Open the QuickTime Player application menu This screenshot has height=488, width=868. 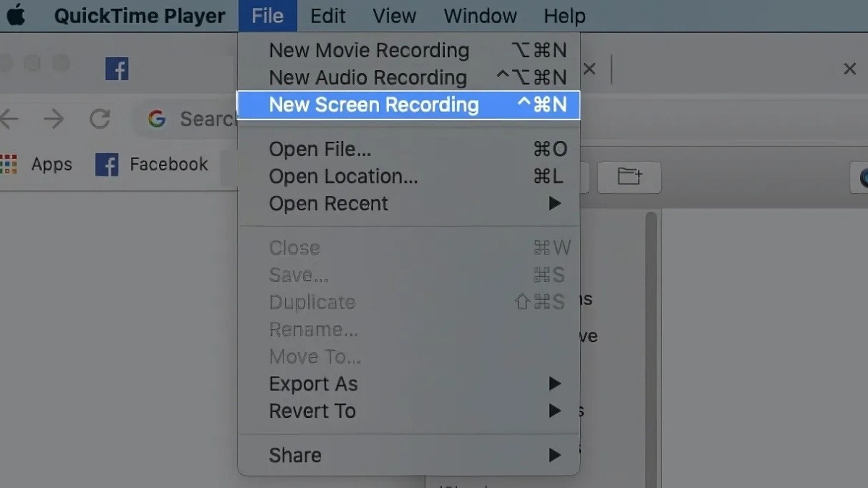tap(140, 16)
